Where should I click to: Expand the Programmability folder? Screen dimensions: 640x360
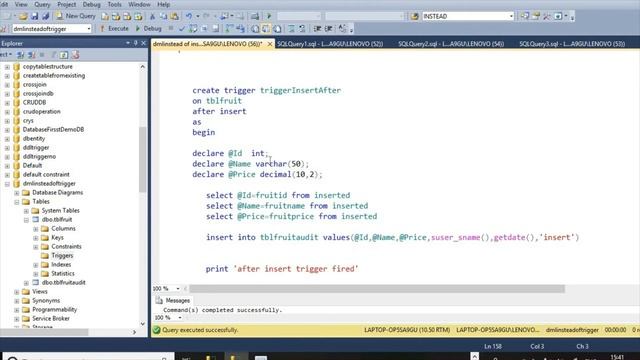point(17,309)
